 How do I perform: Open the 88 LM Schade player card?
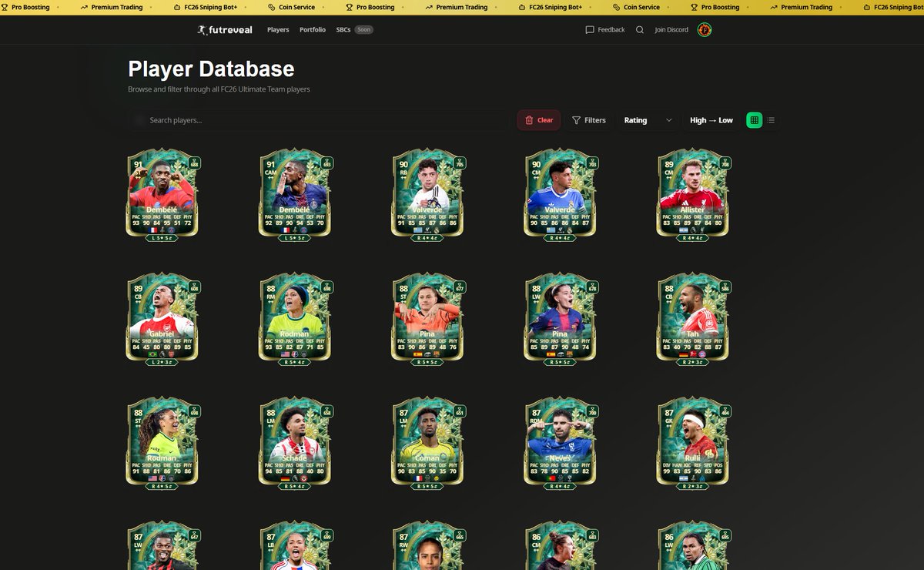point(295,444)
